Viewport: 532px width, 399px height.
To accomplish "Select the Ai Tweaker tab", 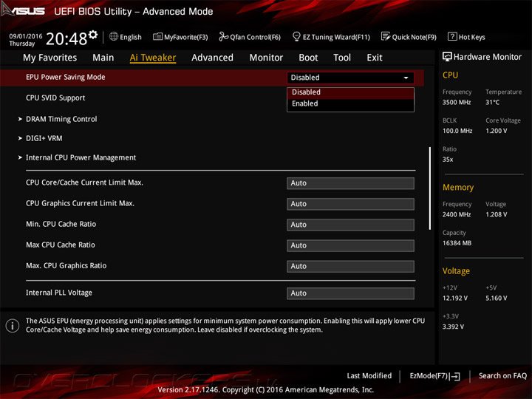I will point(153,58).
